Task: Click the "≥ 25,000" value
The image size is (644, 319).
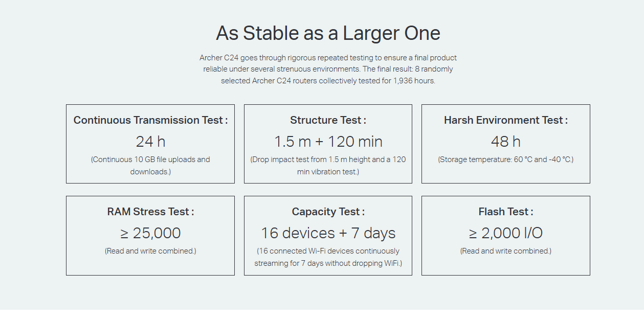Action: (150, 233)
